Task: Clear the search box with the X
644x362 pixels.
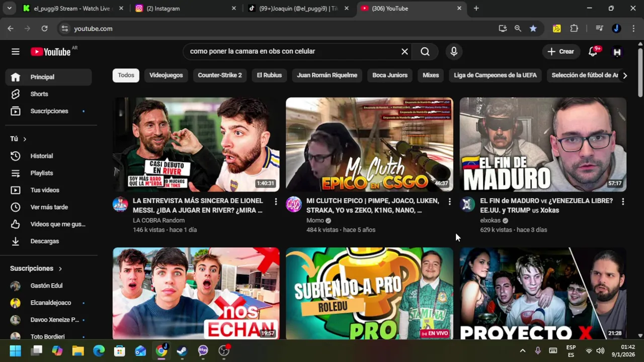Action: coord(405,51)
